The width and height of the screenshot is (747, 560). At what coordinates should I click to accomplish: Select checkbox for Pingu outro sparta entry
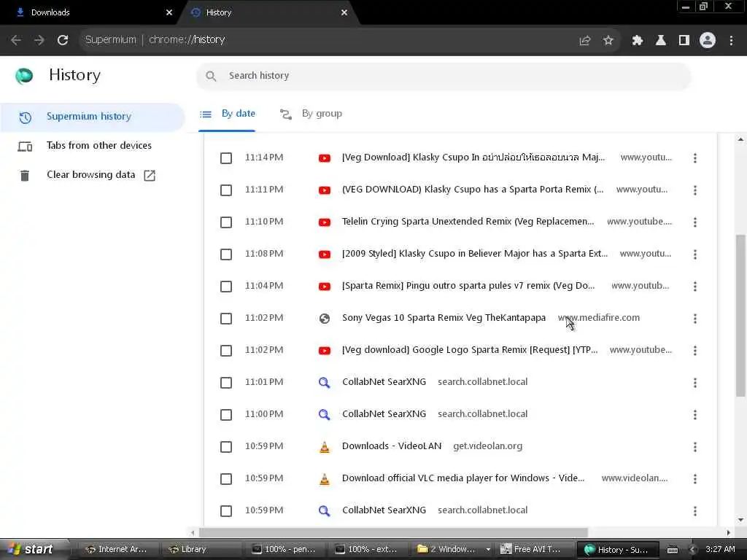[226, 286]
